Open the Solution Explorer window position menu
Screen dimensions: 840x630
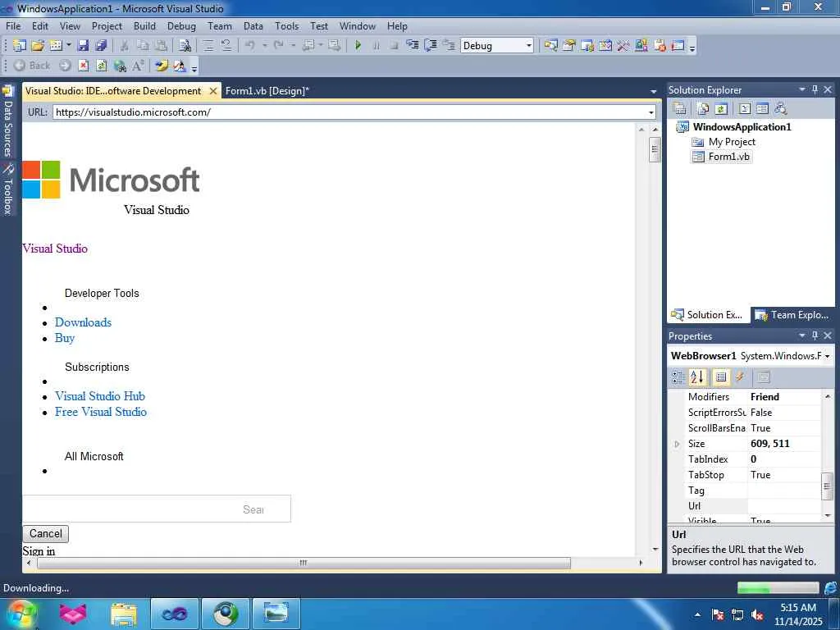point(802,89)
